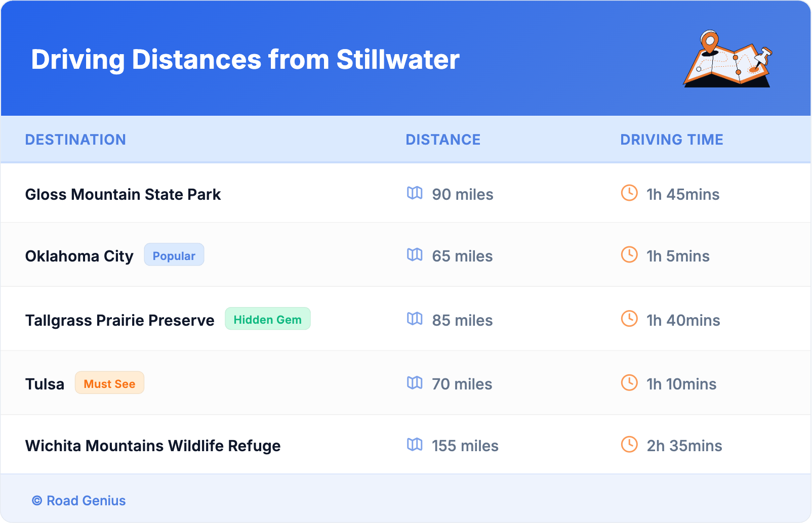Select the Hidden Gem badge
812x523 pixels.
coord(267,319)
